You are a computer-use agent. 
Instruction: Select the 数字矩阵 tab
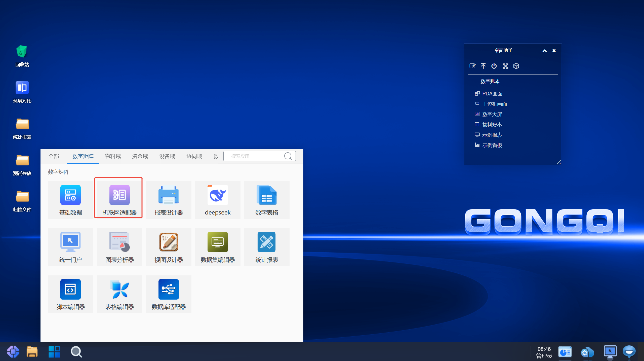pyautogui.click(x=83, y=156)
